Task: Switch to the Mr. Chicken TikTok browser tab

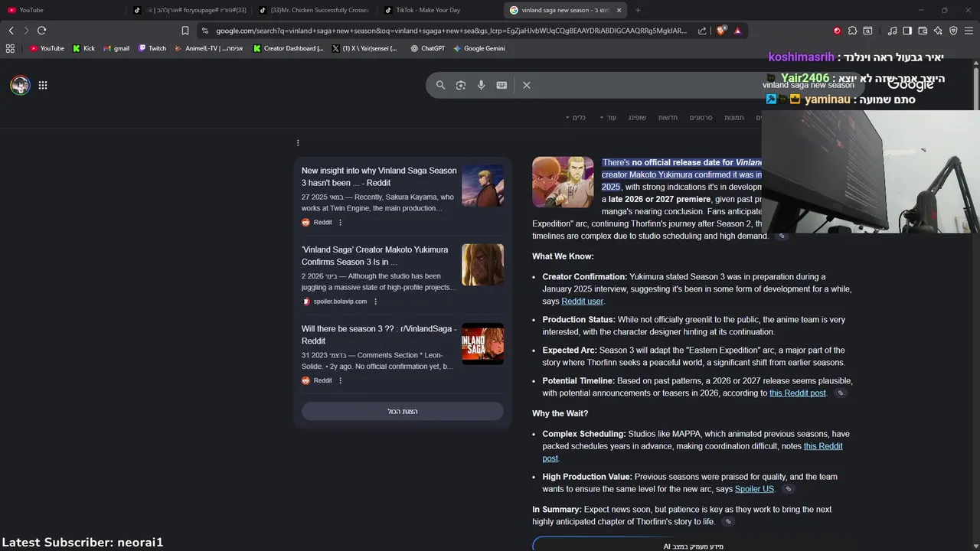Action: click(x=315, y=10)
